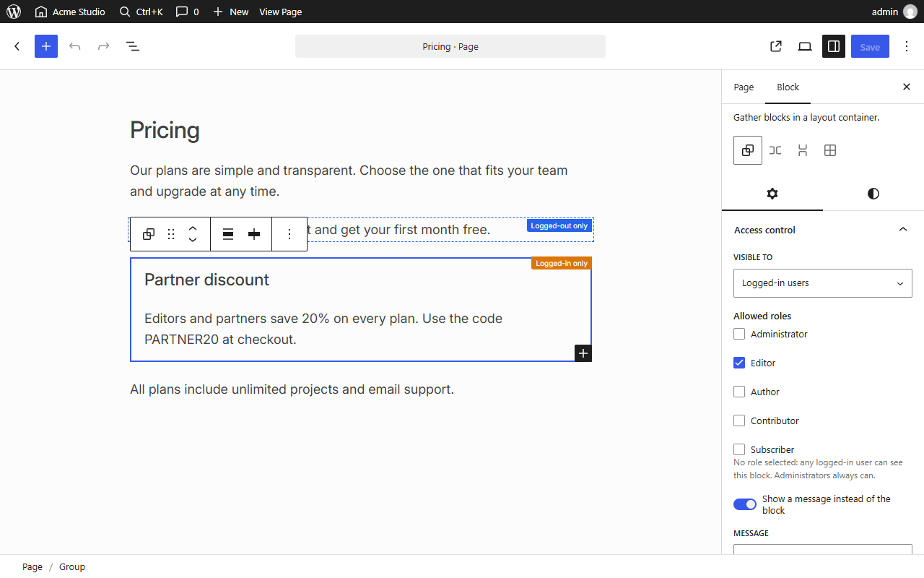This screenshot has height=578, width=924.
Task: Switch to the Block tab
Action: coord(788,87)
